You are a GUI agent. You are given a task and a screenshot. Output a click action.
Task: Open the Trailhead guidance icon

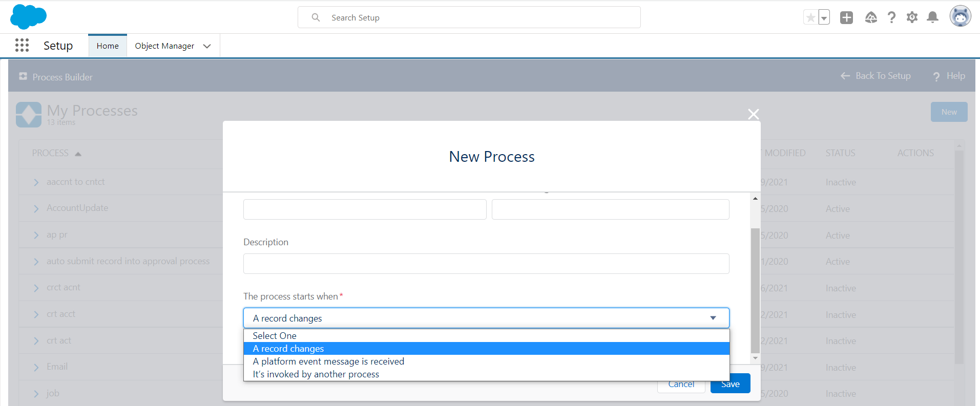coord(871,18)
